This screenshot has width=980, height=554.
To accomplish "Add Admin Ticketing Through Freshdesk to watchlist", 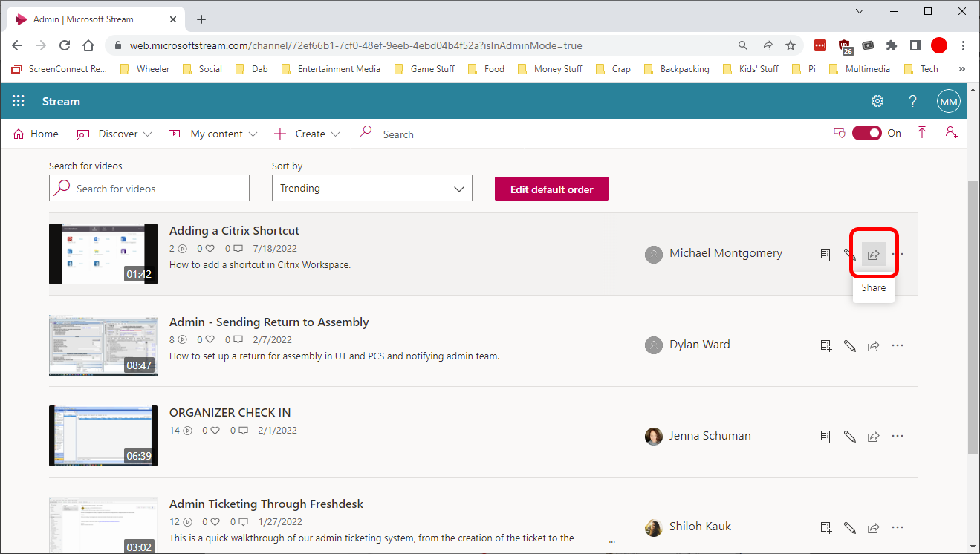I will 826,528.
